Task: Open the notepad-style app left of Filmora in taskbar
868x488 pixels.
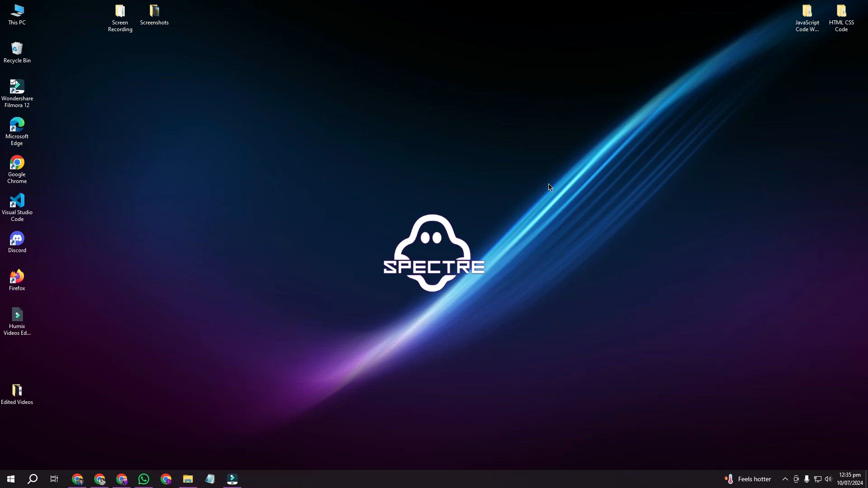Action: pyautogui.click(x=210, y=479)
